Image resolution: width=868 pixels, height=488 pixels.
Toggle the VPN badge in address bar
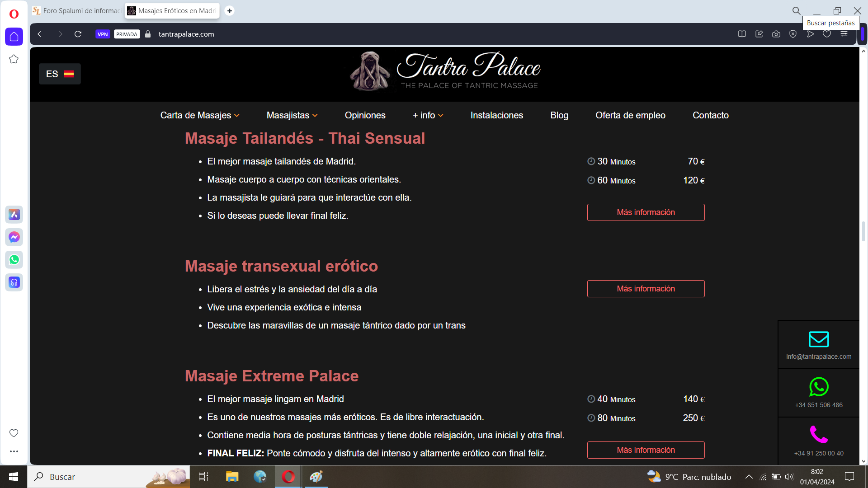103,34
